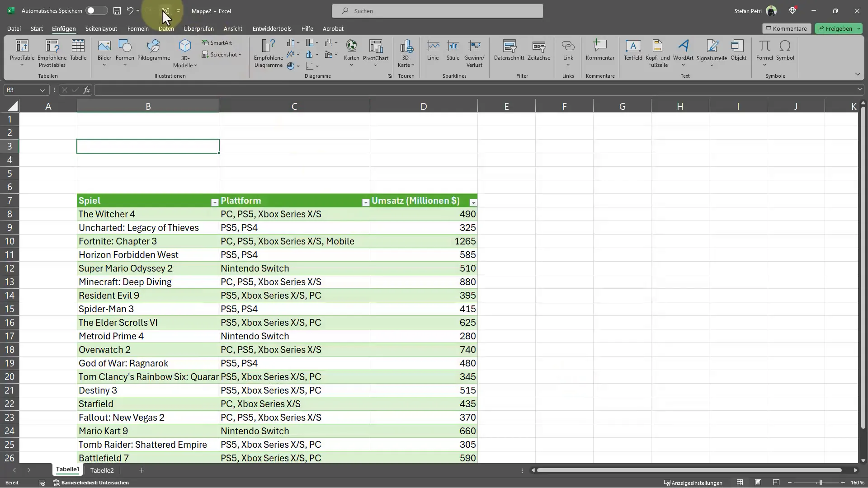The image size is (868, 488).
Task: Switch to normal view in status bar
Action: [x=740, y=483]
